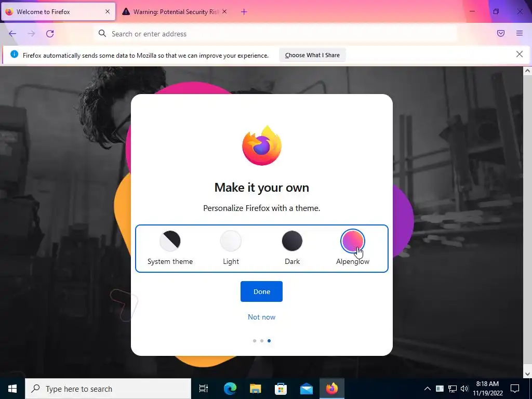Click the Not now link
532x399 pixels.
[x=261, y=317]
